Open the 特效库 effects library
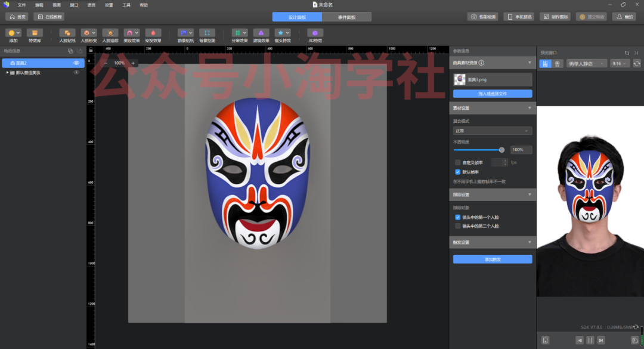 click(35, 33)
